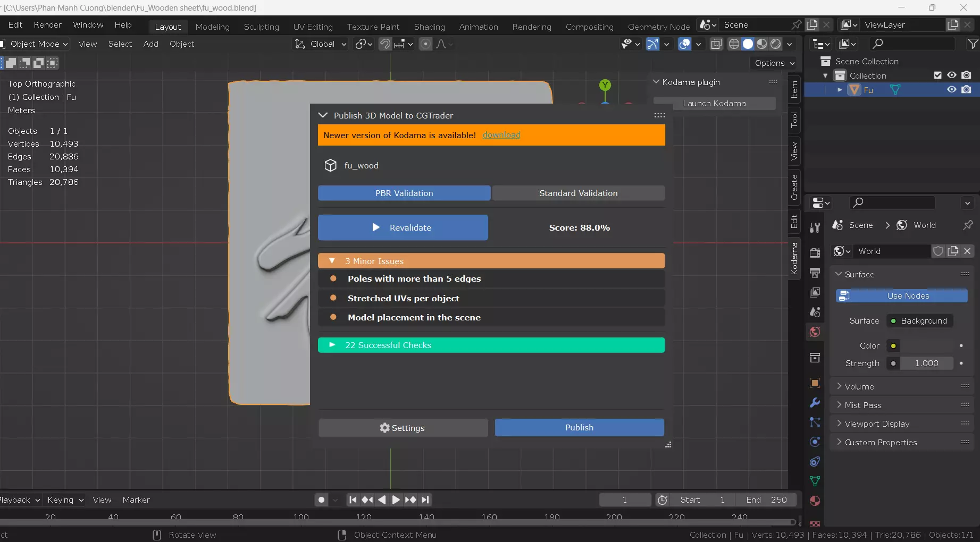Click the Revalidate button

pyautogui.click(x=403, y=227)
